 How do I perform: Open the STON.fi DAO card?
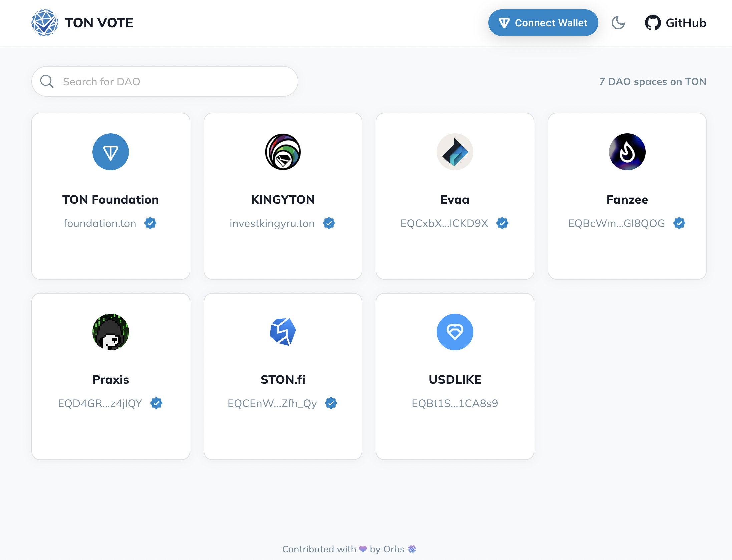pyautogui.click(x=283, y=377)
